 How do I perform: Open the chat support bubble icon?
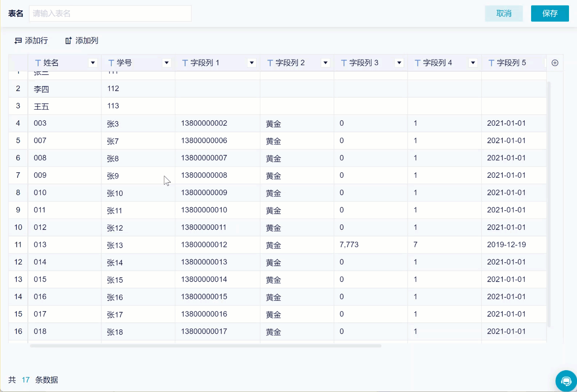click(566, 381)
